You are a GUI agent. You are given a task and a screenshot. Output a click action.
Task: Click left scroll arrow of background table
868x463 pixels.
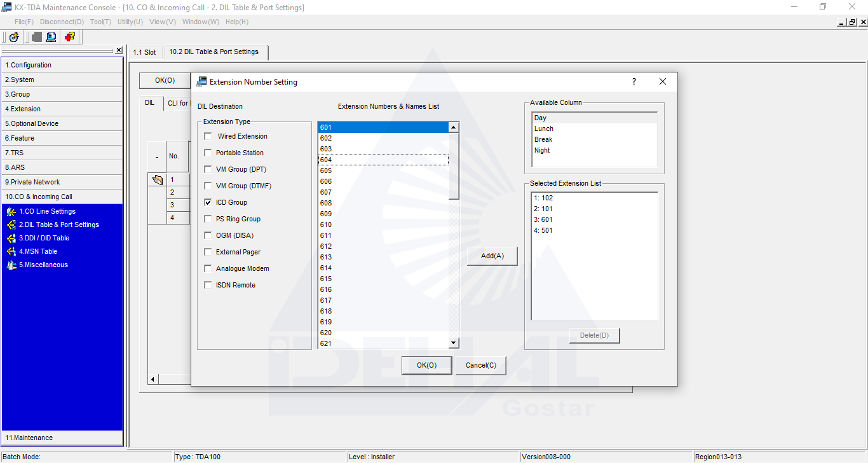(x=153, y=380)
